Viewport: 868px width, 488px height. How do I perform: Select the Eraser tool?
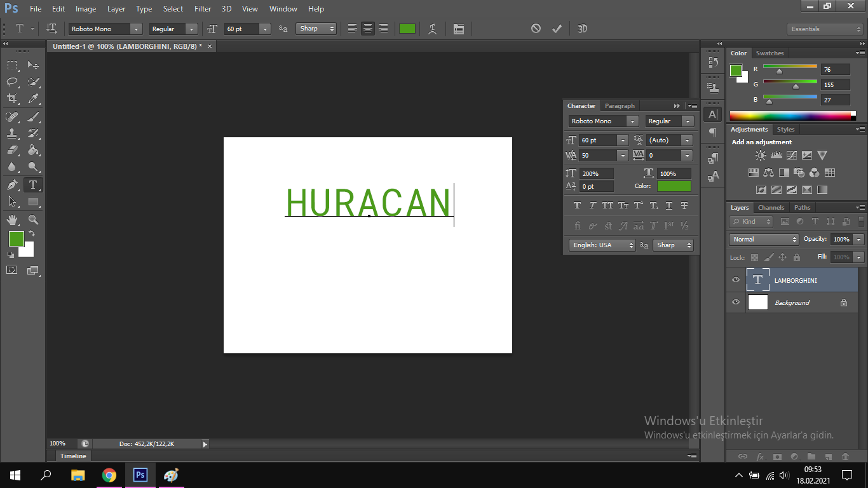pyautogui.click(x=12, y=150)
